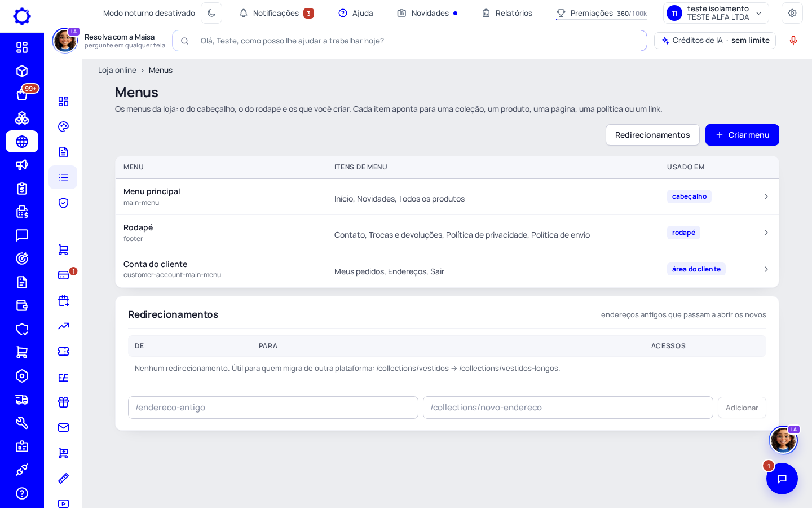Open the wrench tools icon in the blue sidebar
The height and width of the screenshot is (508, 812).
22,423
